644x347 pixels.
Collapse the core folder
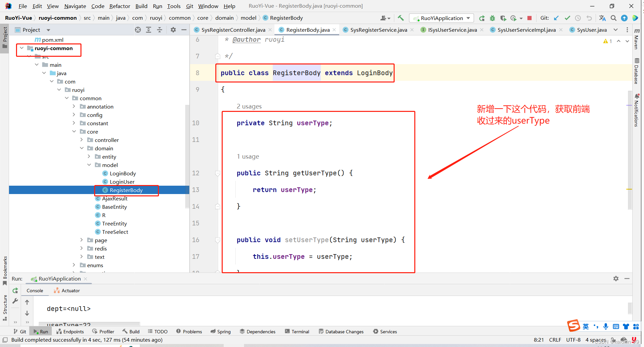coord(74,132)
